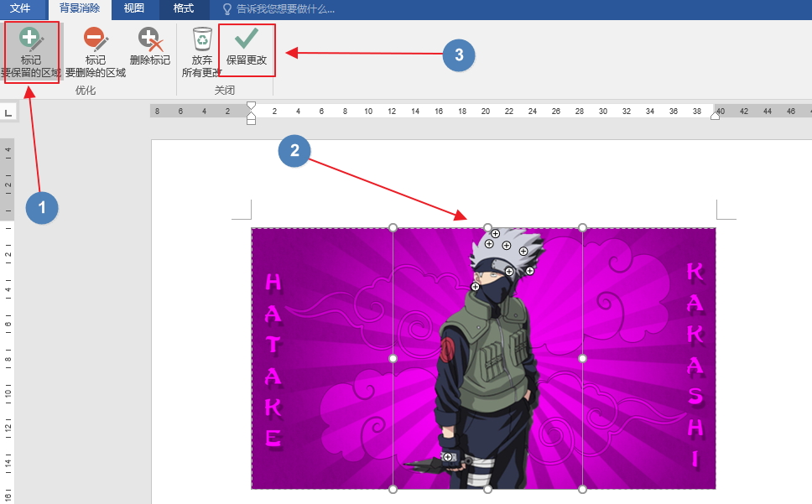Click the bottom-right selection handle of the image
The image size is (812, 504).
pos(583,489)
